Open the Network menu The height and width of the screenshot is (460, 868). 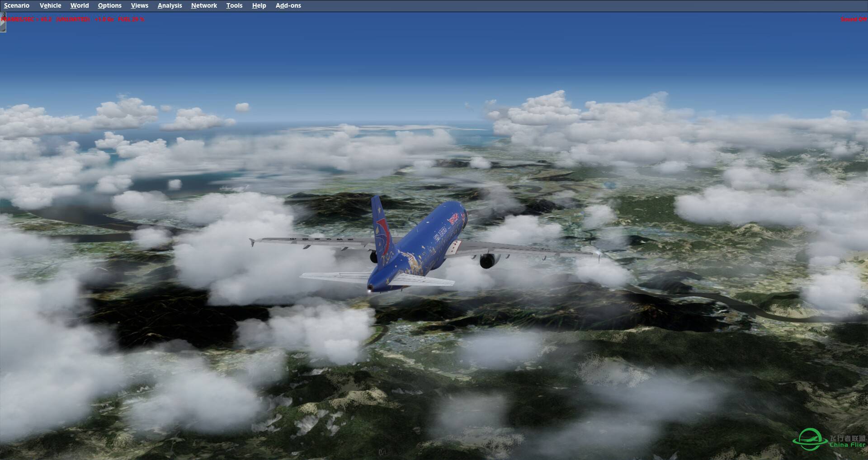[204, 5]
